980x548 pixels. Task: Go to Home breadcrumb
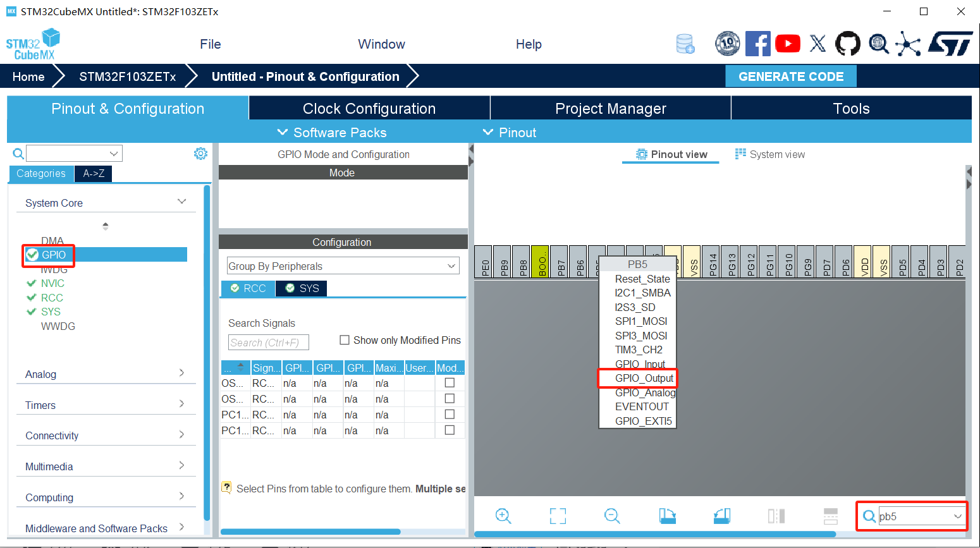click(28, 76)
